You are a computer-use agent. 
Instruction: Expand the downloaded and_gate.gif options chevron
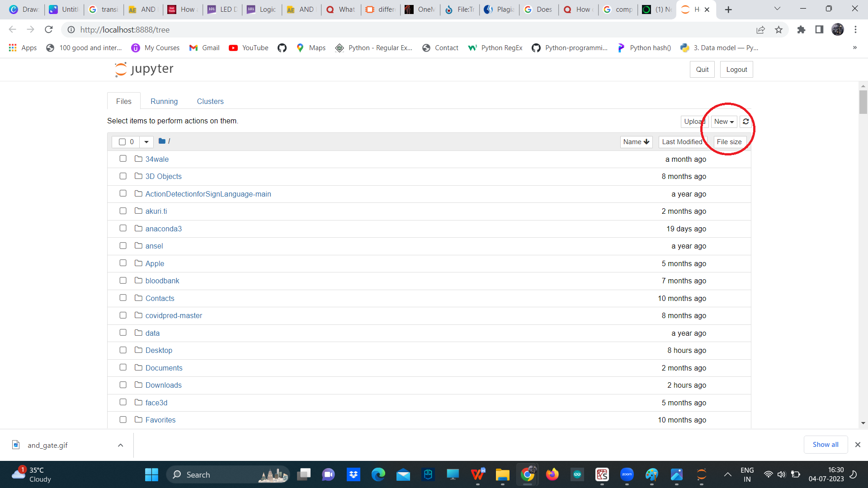[x=120, y=445]
